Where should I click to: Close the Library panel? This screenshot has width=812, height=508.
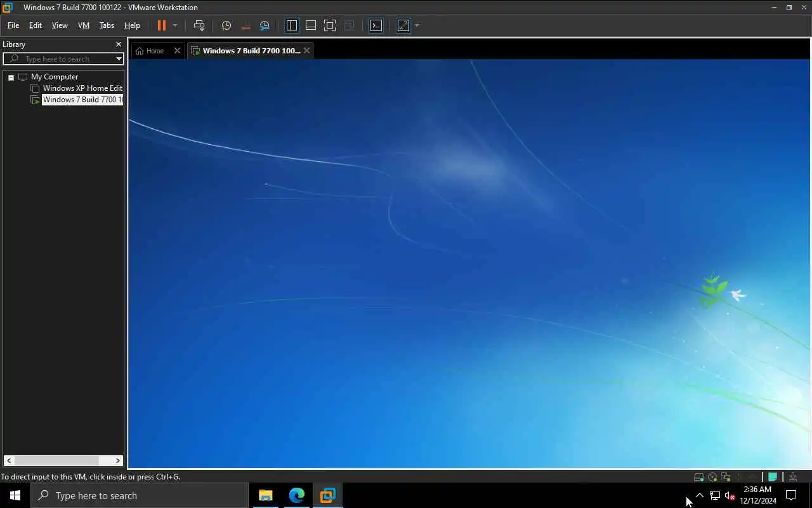point(118,44)
